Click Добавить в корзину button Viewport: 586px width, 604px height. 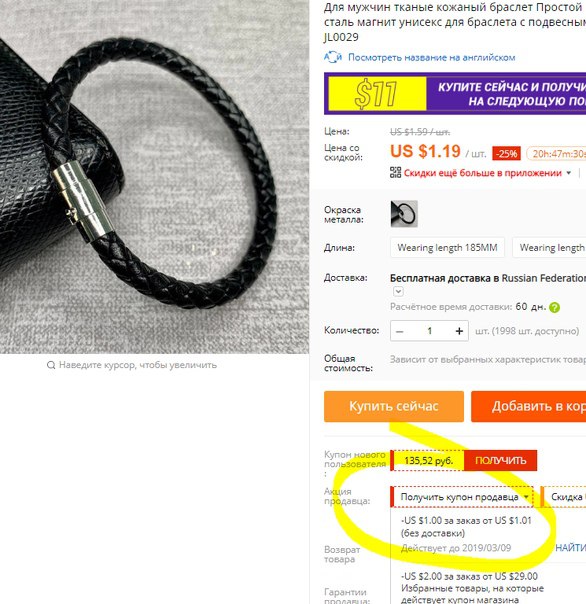pos(529,406)
